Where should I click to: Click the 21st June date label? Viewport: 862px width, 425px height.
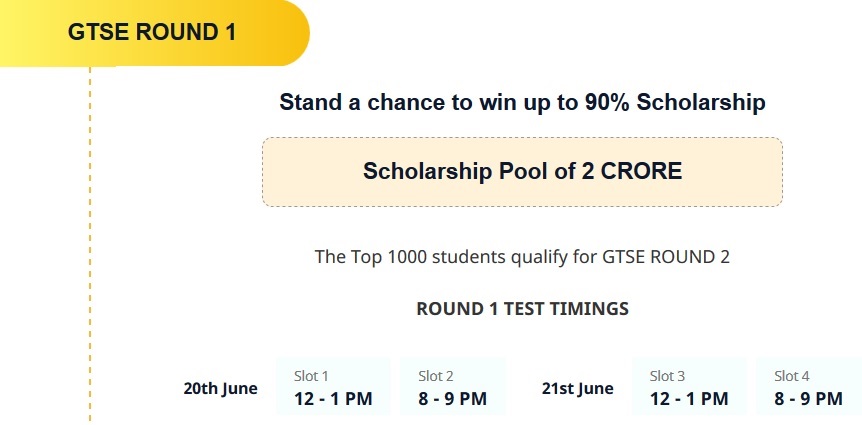click(578, 389)
